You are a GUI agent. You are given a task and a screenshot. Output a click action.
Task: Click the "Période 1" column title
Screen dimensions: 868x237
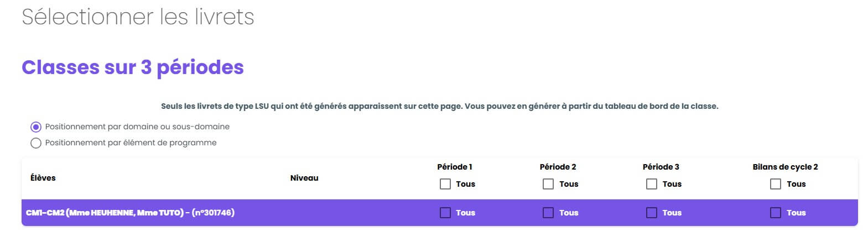(x=455, y=167)
